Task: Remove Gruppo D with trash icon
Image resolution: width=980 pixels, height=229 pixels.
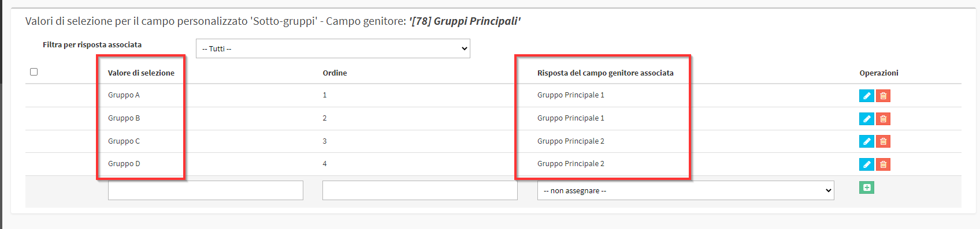Action: click(x=883, y=164)
